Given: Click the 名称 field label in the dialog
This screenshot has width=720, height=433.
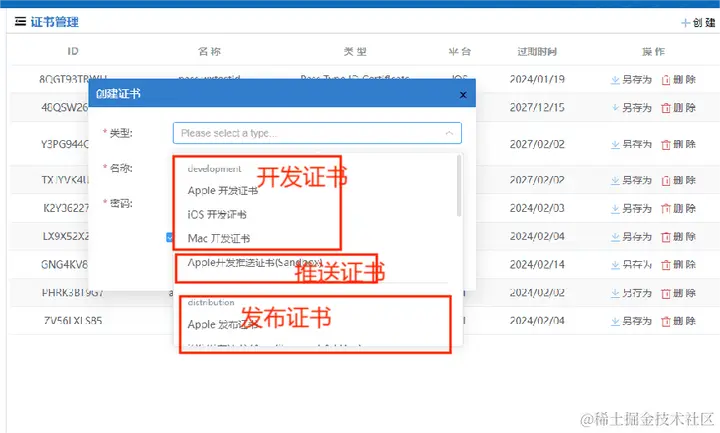Looking at the screenshot, I should point(120,168).
